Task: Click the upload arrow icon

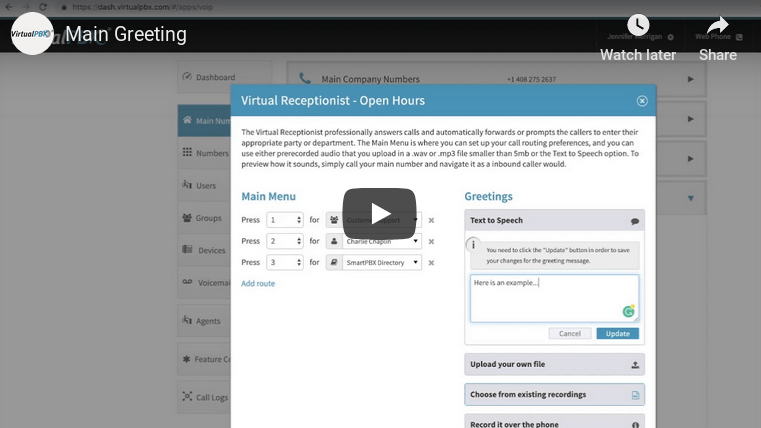Action: point(635,365)
